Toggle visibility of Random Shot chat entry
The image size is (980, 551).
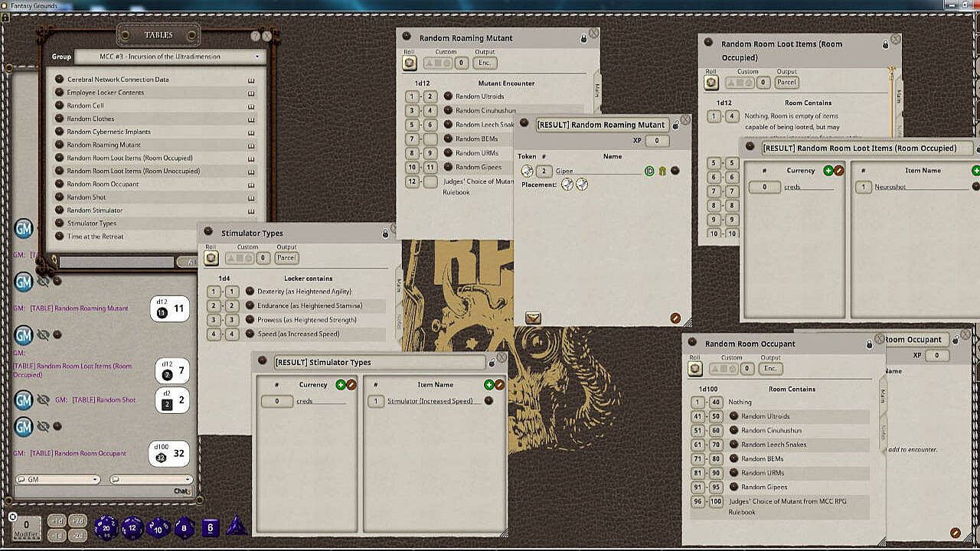point(44,399)
